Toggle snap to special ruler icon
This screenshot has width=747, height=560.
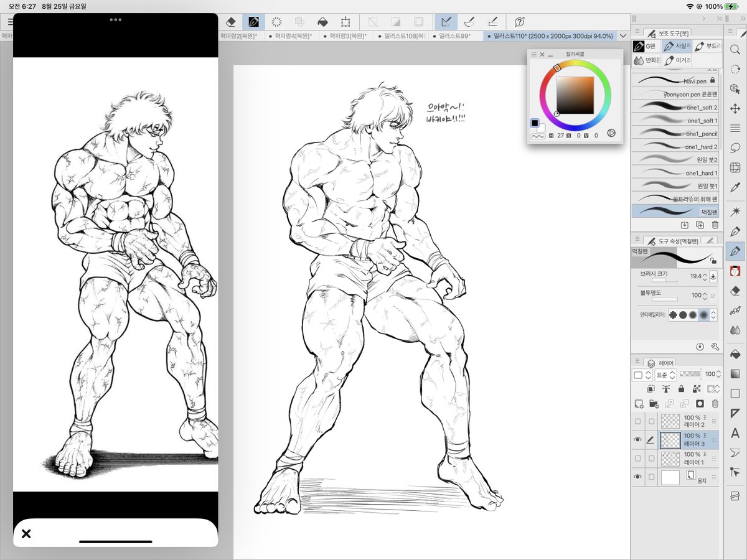(470, 22)
